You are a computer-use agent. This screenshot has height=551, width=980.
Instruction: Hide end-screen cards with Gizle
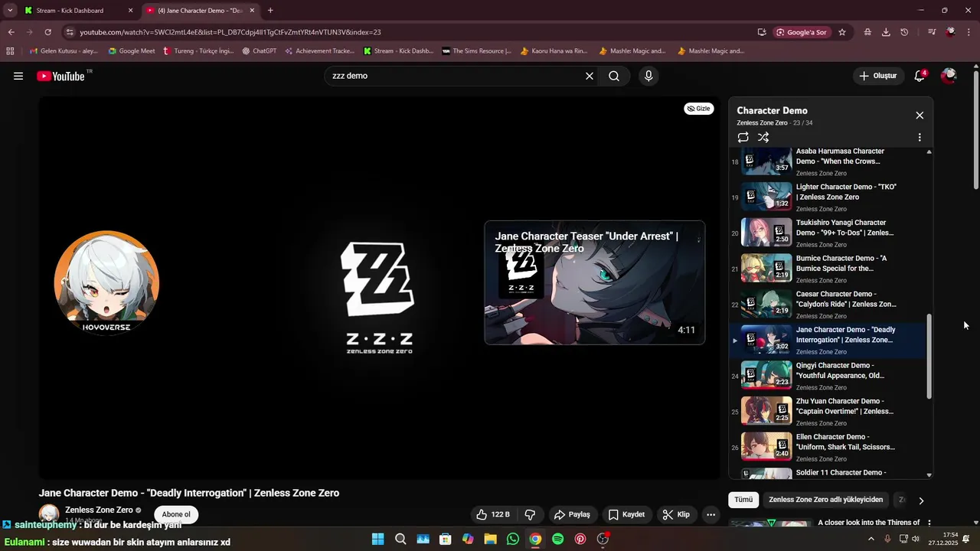[699, 109]
